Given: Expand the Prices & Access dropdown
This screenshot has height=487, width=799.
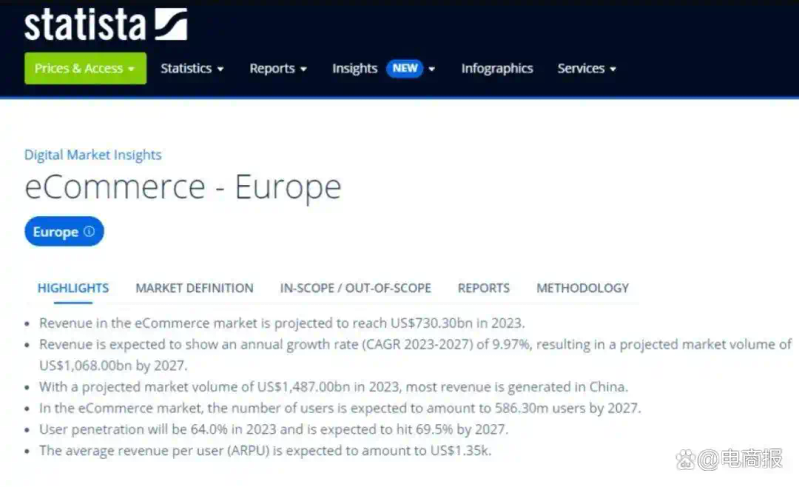Looking at the screenshot, I should (x=85, y=68).
